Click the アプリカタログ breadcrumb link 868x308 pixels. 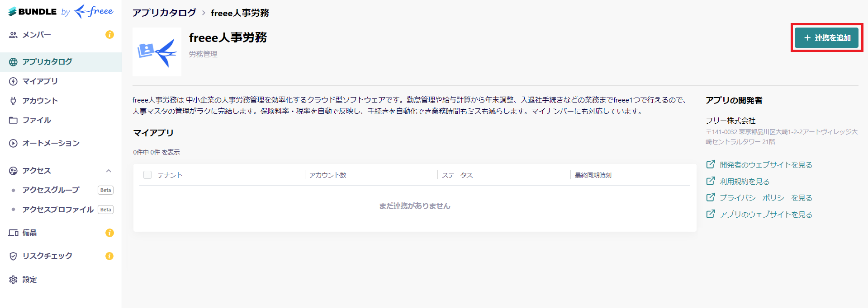pos(164,13)
